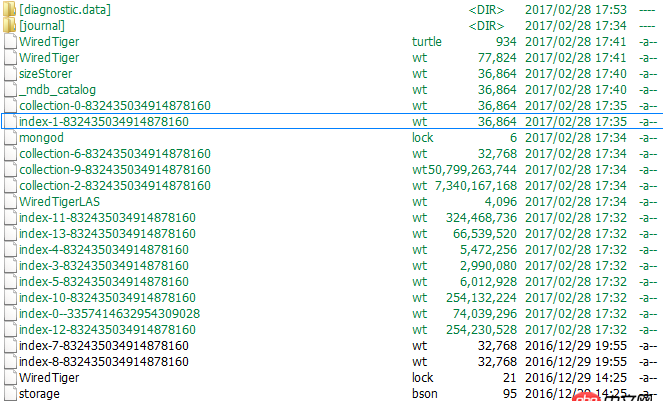The width and height of the screenshot is (663, 401).
Task: Select the journal folder icon
Action: [x=9, y=25]
